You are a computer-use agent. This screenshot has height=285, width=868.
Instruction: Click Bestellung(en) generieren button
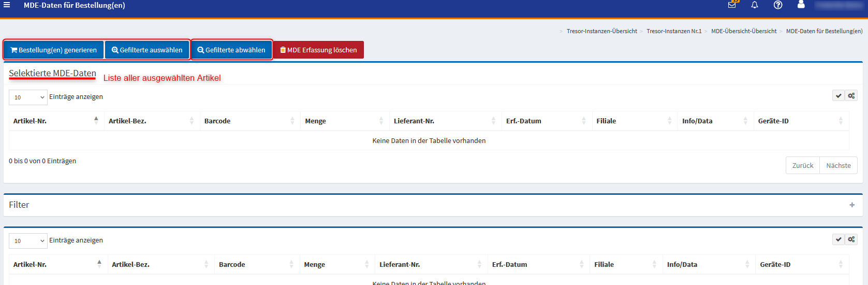click(x=54, y=50)
